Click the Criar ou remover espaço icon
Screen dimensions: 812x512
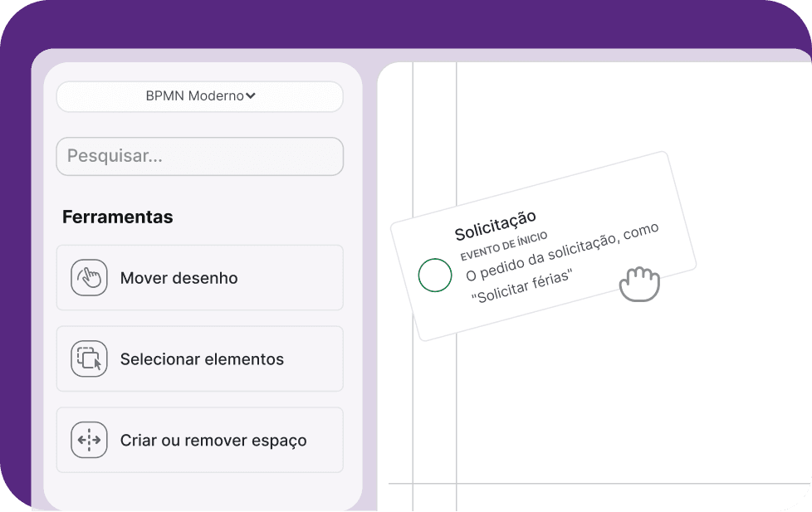[90, 441]
